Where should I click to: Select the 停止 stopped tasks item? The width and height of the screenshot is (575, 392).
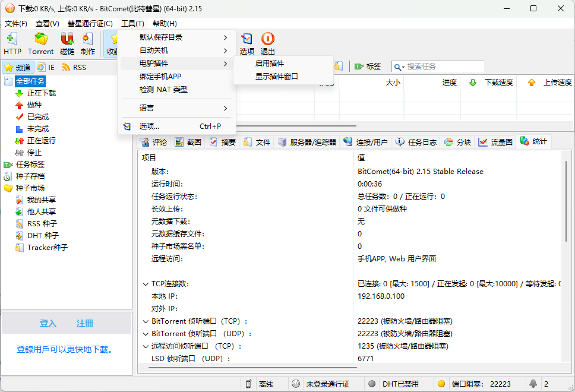(29, 153)
